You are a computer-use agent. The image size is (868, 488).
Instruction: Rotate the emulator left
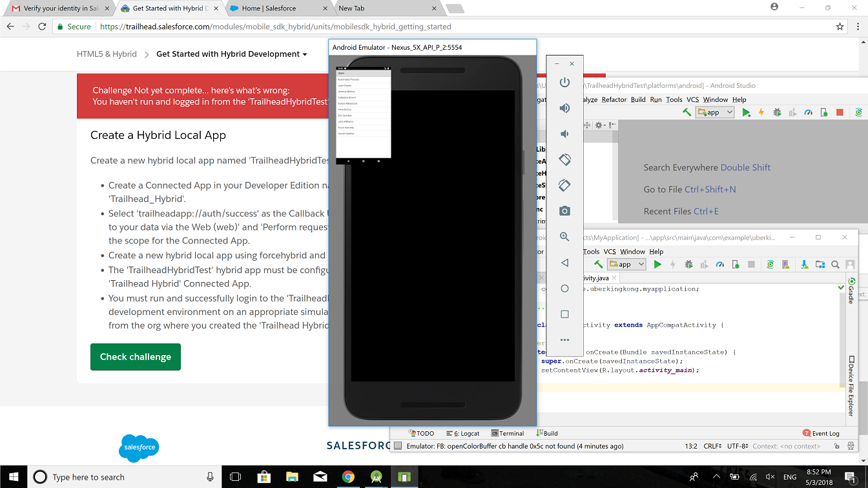[x=564, y=159]
